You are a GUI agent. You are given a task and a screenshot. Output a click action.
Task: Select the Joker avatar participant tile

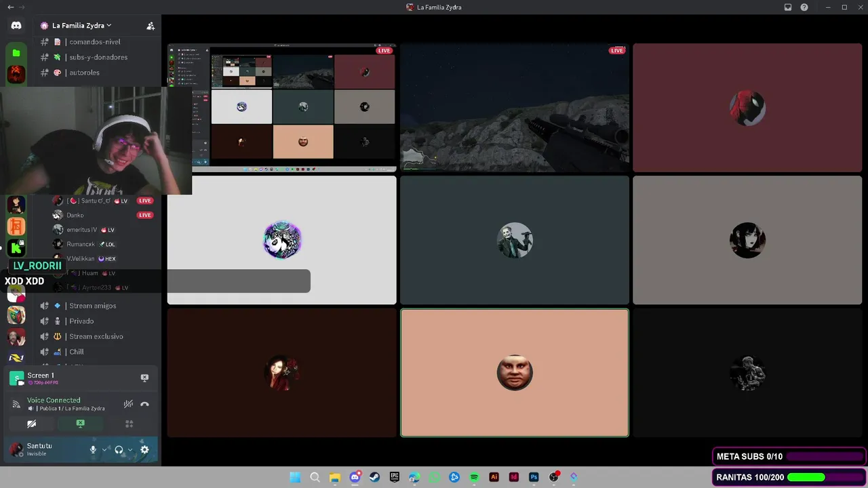pyautogui.click(x=515, y=240)
